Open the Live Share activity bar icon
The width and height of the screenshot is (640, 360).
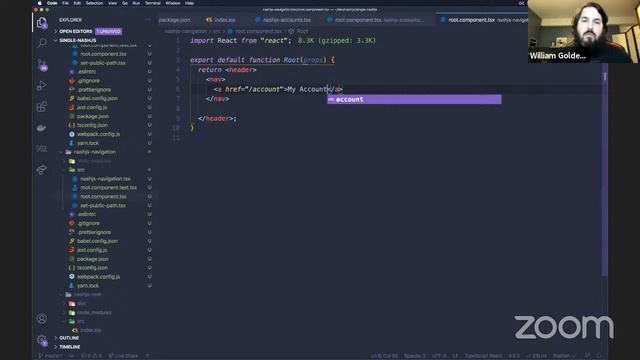[x=42, y=170]
